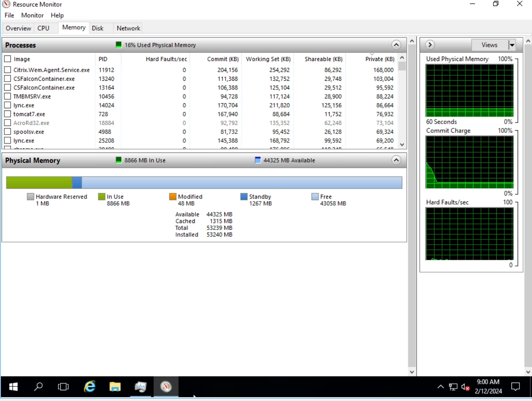Open taskbar Search
The width and height of the screenshot is (532, 401).
click(38, 387)
